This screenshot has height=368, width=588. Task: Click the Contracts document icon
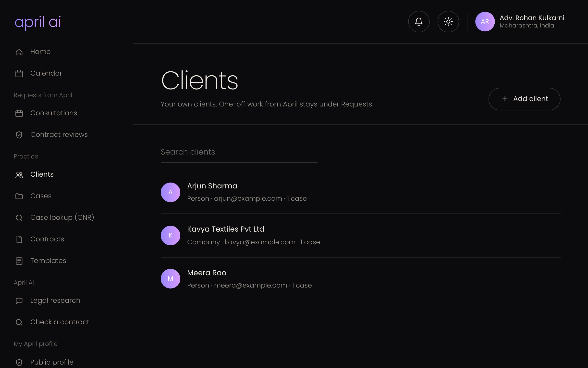[x=19, y=239]
